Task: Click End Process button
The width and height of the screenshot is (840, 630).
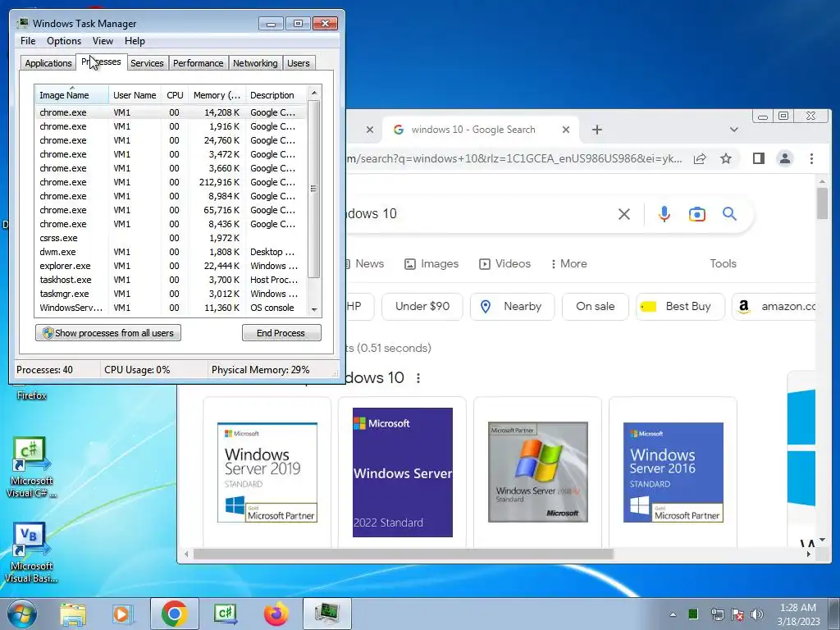Action: point(281,333)
